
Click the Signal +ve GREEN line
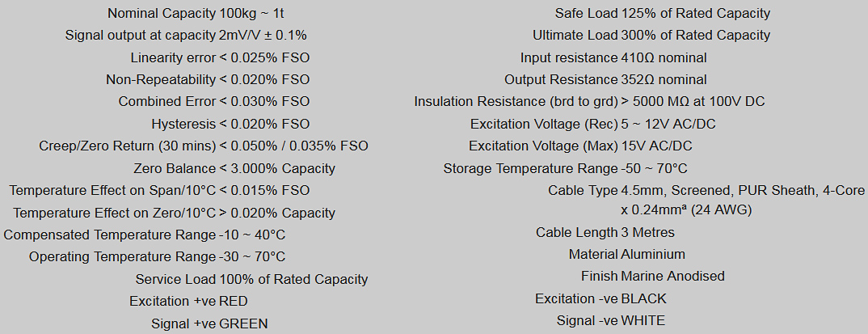click(x=209, y=323)
